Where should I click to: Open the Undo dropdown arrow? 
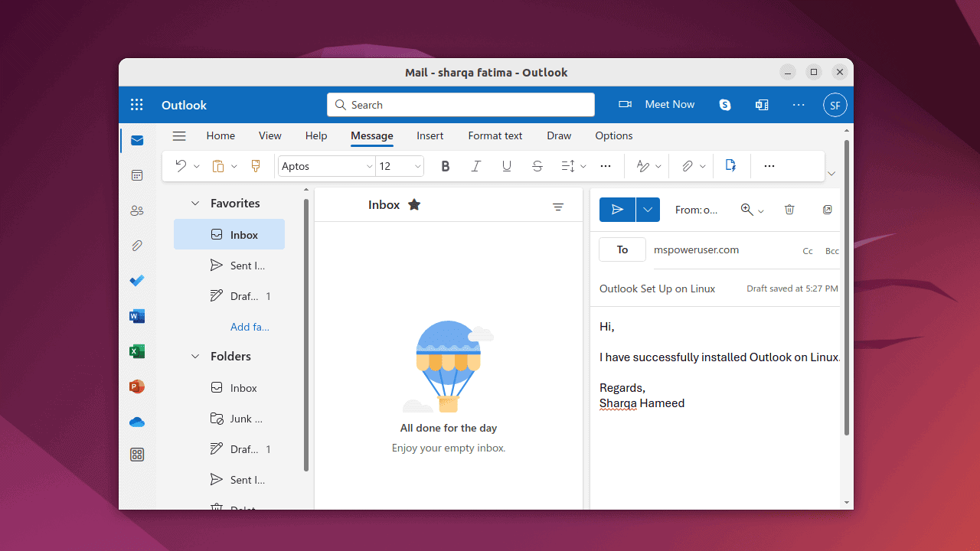coord(196,166)
